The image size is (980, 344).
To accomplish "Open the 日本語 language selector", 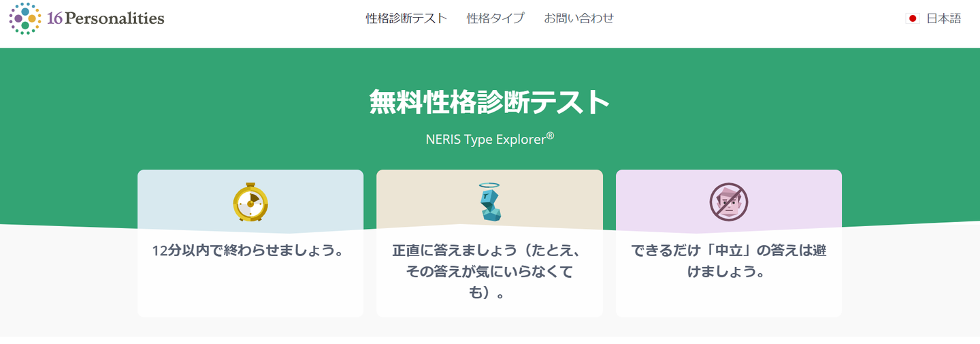I will [944, 18].
